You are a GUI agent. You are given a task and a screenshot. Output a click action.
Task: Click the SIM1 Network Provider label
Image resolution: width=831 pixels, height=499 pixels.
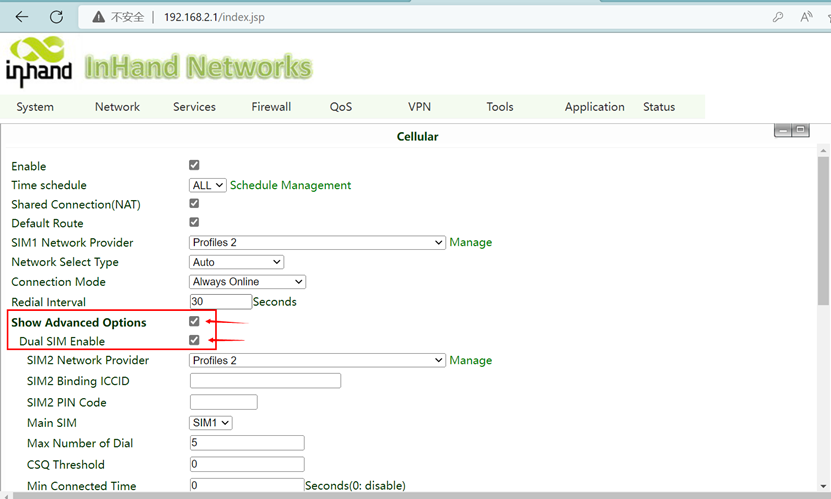[72, 243]
